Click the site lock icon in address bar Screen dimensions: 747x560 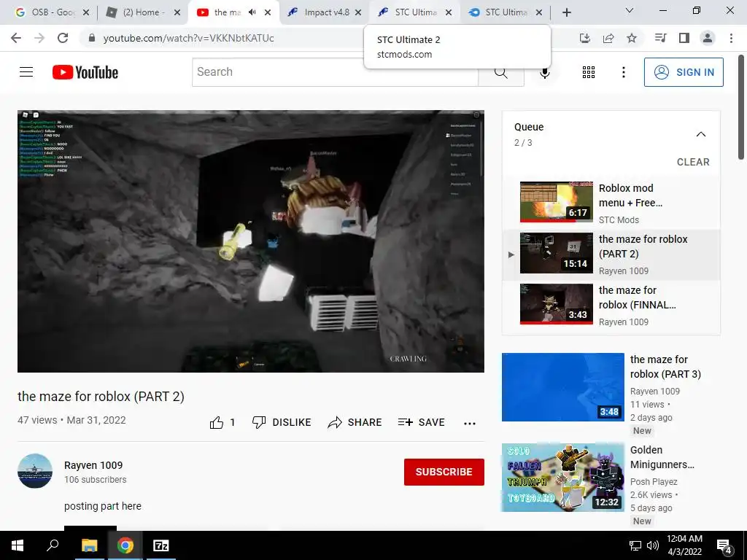point(92,38)
